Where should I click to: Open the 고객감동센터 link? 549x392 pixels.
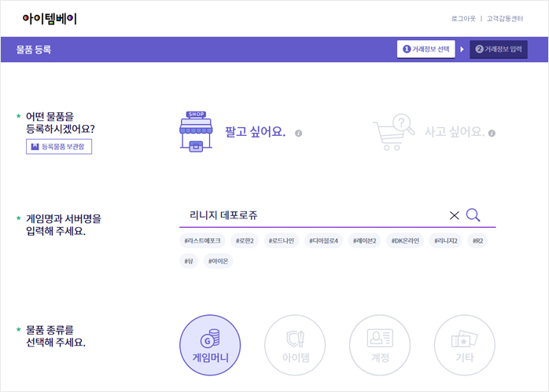[504, 19]
